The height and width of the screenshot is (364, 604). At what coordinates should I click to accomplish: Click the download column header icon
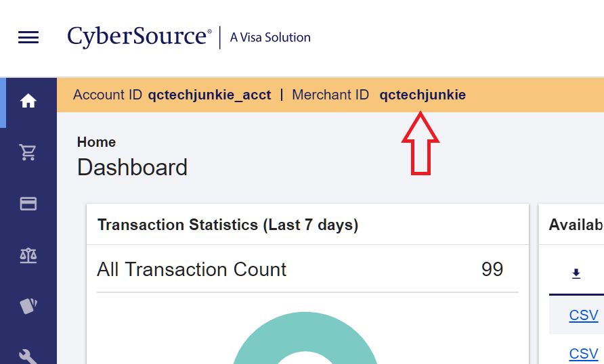coord(576,273)
